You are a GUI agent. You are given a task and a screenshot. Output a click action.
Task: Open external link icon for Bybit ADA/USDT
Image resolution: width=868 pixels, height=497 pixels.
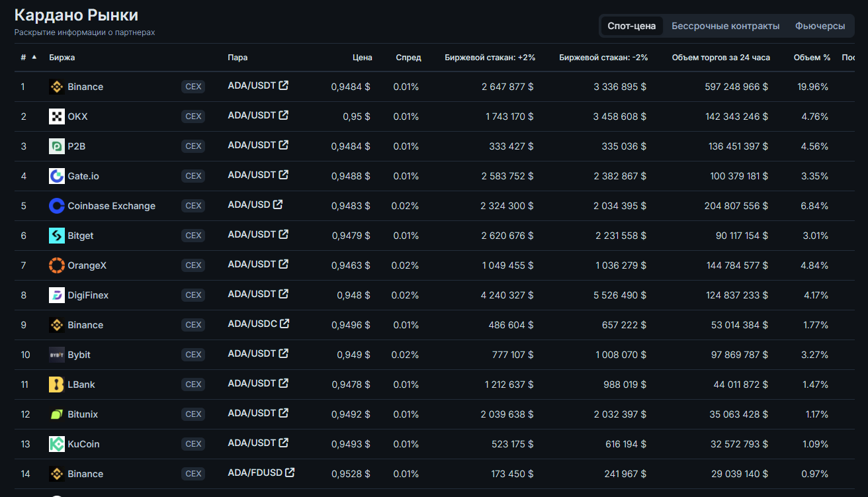[284, 353]
